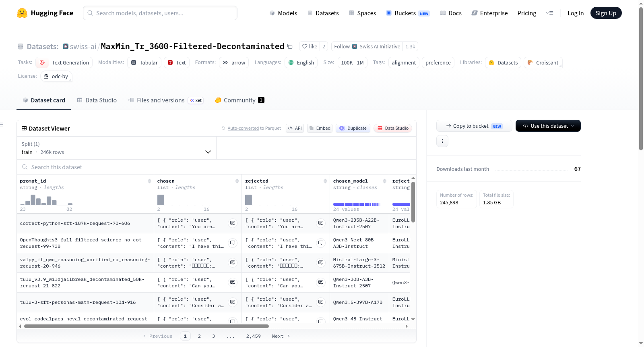
Task: Expand the extra navigation menu
Action: pos(549,13)
